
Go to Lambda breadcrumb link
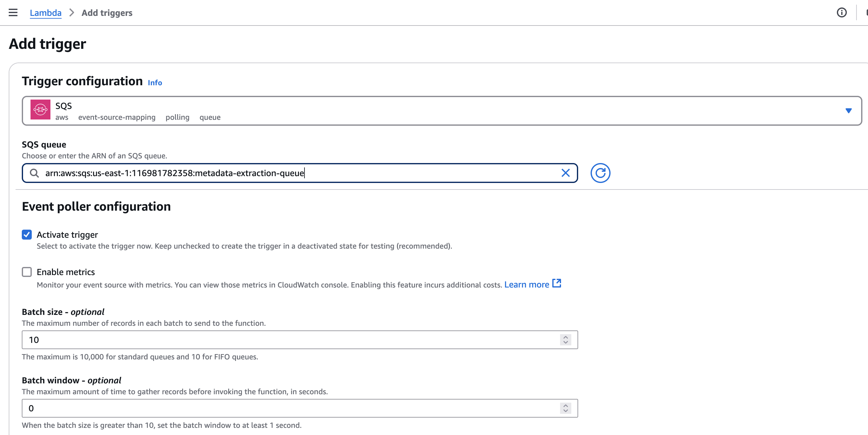[x=45, y=13]
